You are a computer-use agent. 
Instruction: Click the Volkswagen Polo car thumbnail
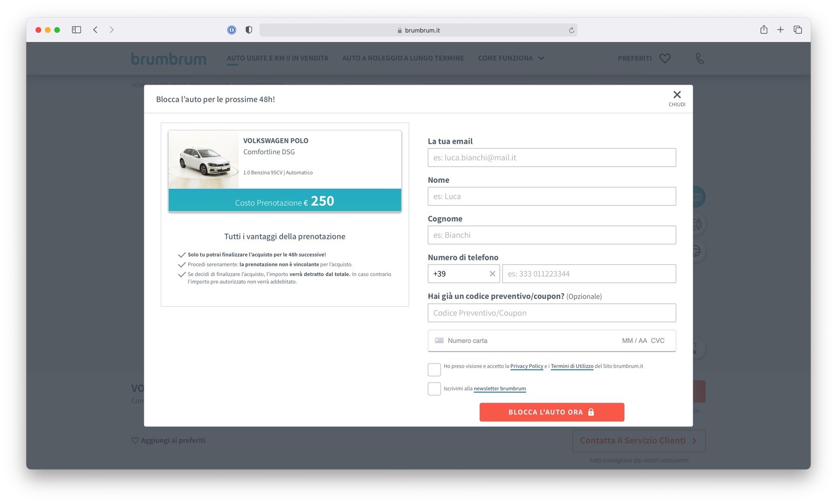204,160
